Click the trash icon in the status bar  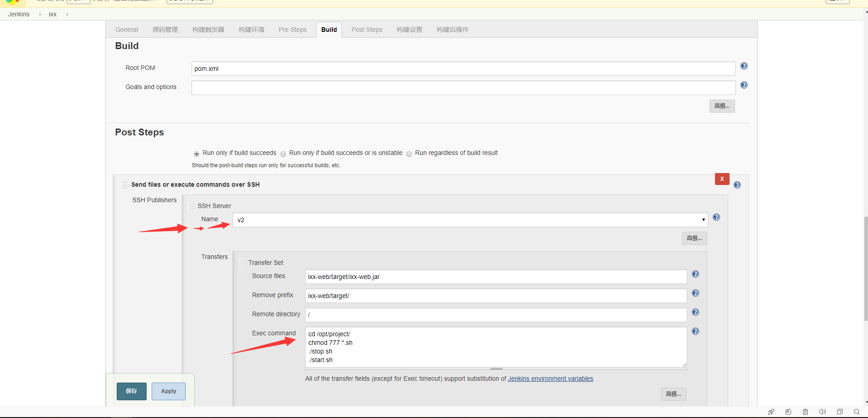[805, 412]
